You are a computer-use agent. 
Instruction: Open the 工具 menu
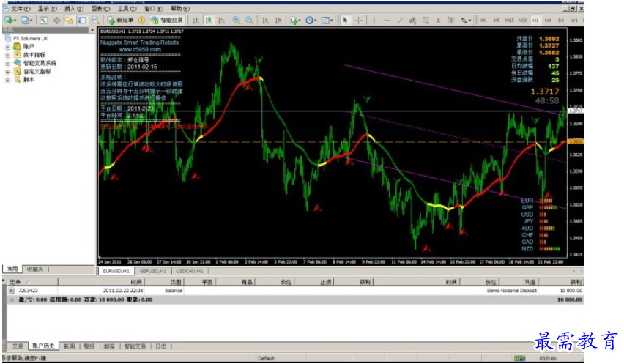click(x=127, y=8)
